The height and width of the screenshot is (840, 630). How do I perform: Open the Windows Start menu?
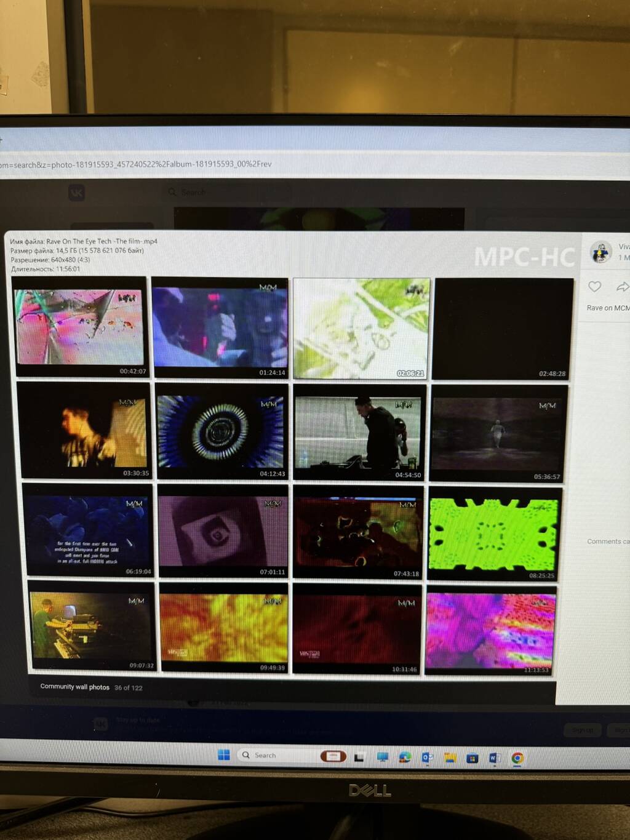(224, 755)
